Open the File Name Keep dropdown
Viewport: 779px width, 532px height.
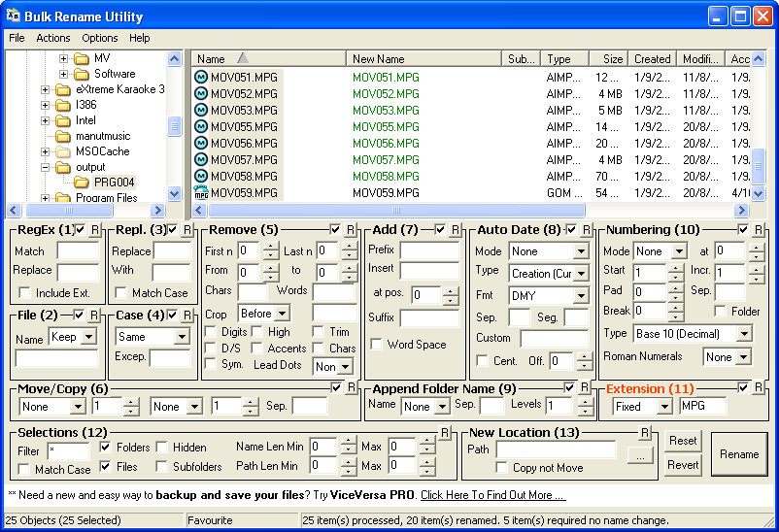point(88,337)
